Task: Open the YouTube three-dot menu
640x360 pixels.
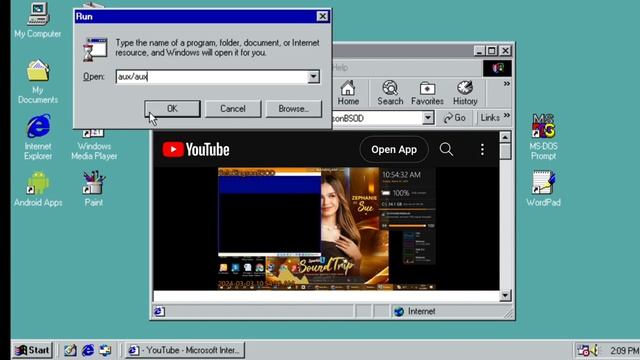Action: [x=482, y=149]
